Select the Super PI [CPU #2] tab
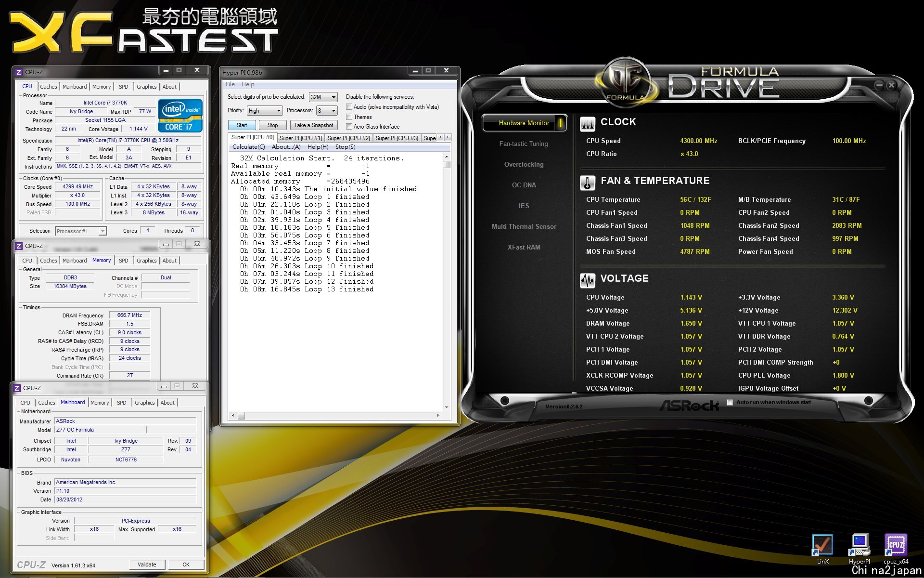The width and height of the screenshot is (924, 578). point(348,138)
